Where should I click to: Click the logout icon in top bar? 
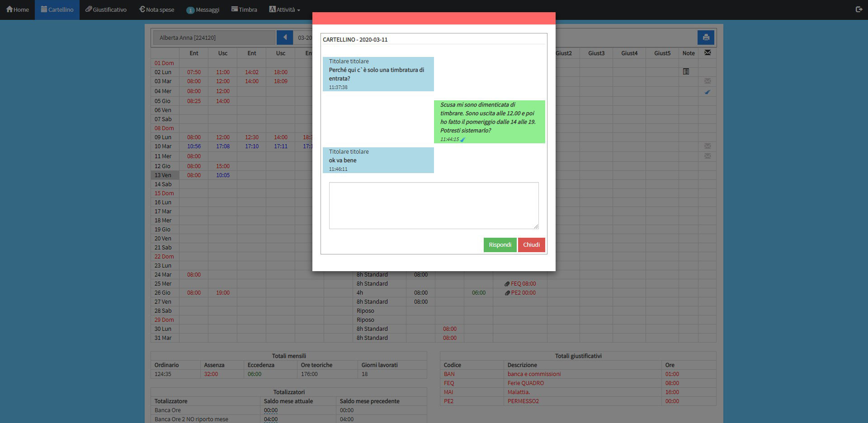pyautogui.click(x=859, y=9)
